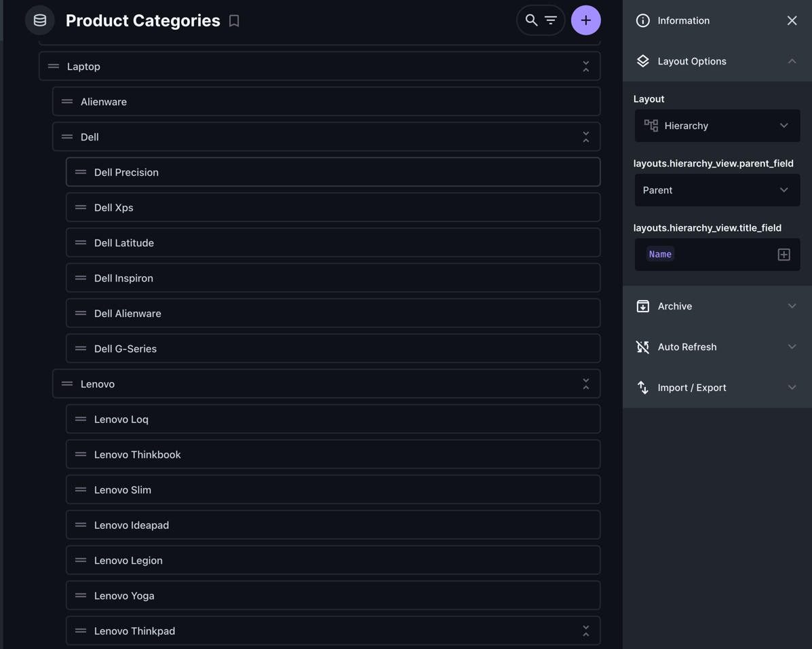This screenshot has width=812, height=649.
Task: Toggle the Lenovo Thinkpad row expander
Action: pyautogui.click(x=585, y=631)
